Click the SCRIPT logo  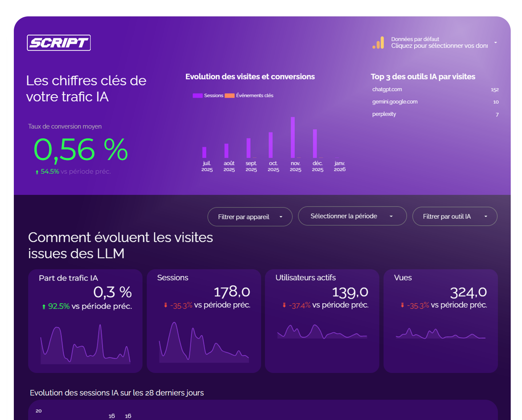pos(59,43)
